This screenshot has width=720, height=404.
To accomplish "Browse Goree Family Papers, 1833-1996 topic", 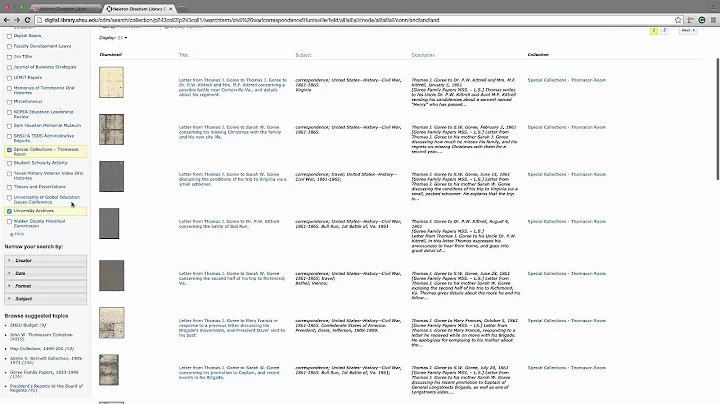I will [44, 374].
